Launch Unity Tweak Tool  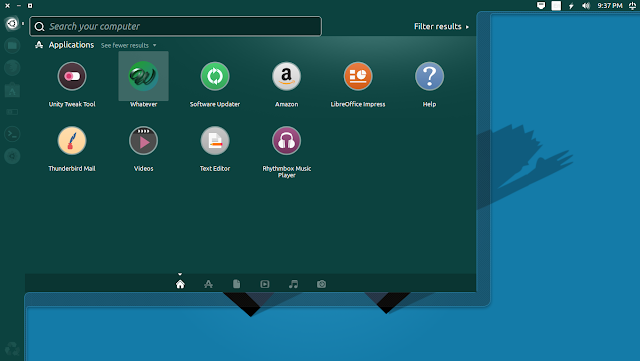(x=72, y=76)
